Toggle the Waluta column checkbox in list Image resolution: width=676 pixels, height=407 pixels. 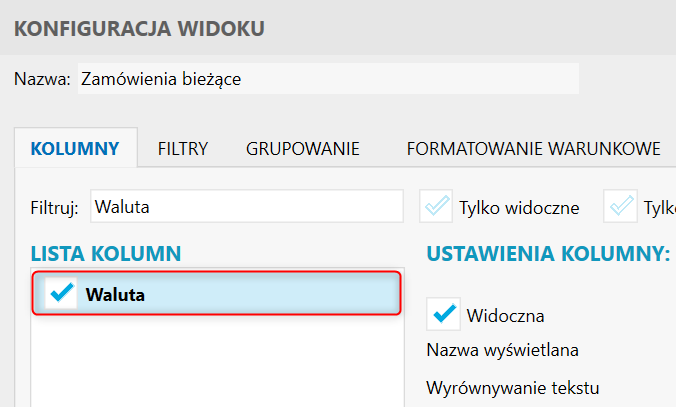pyautogui.click(x=62, y=294)
